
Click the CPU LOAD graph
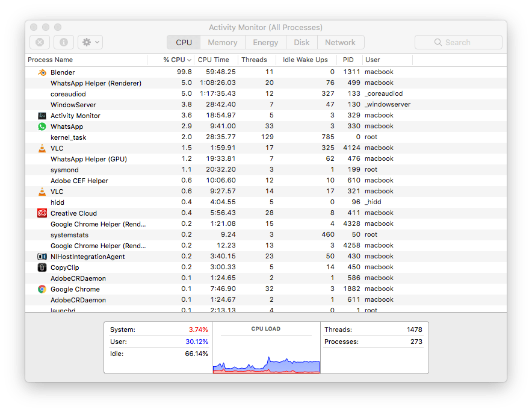(266, 365)
